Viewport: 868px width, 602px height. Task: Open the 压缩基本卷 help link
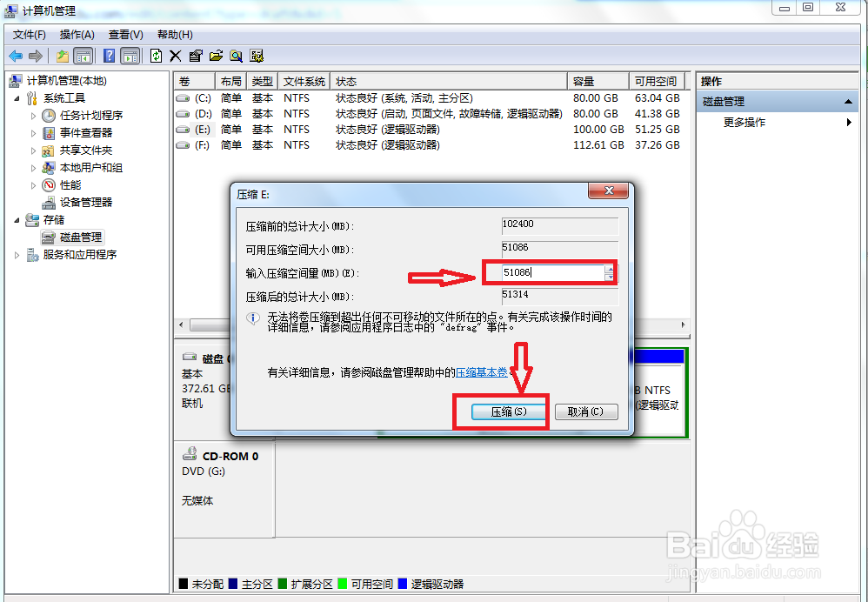point(483,372)
